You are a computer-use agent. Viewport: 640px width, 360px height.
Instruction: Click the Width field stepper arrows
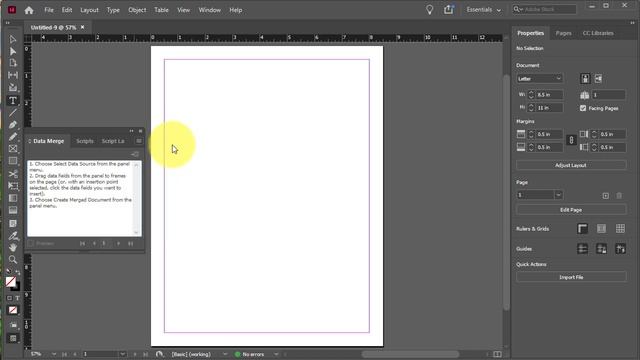point(531,95)
